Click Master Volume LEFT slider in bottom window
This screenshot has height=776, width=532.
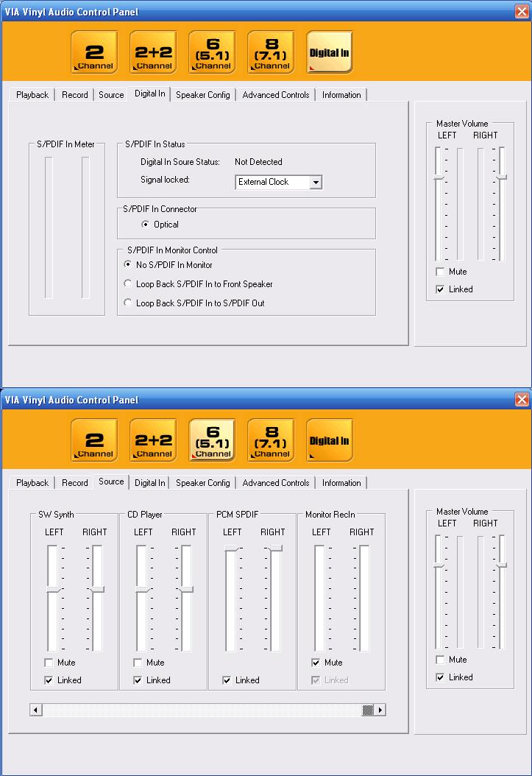tap(438, 565)
